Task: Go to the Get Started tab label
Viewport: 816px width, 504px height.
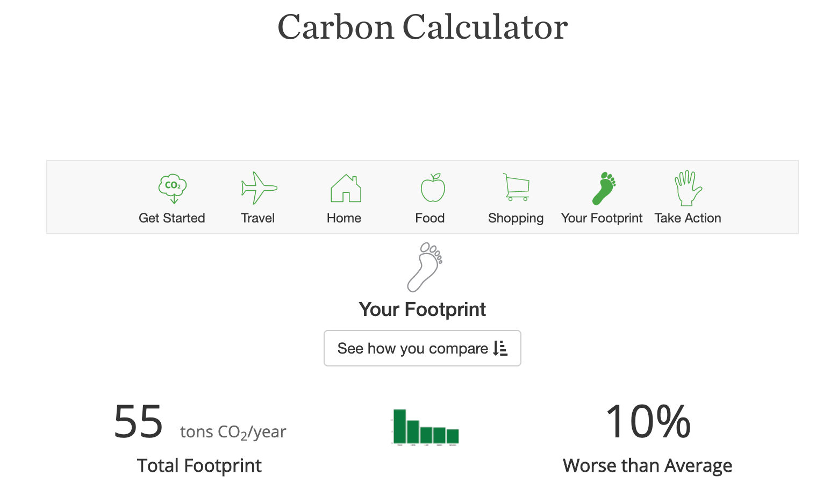Action: pos(172,218)
